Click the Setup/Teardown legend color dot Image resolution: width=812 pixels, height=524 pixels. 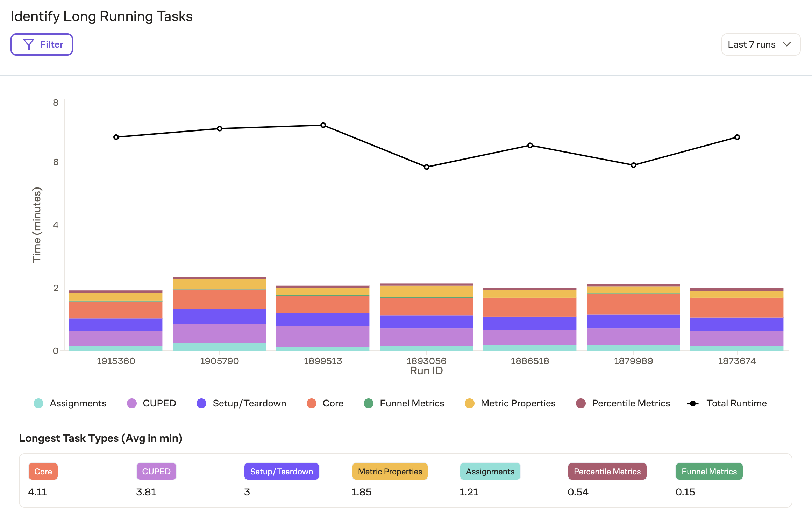tap(201, 403)
